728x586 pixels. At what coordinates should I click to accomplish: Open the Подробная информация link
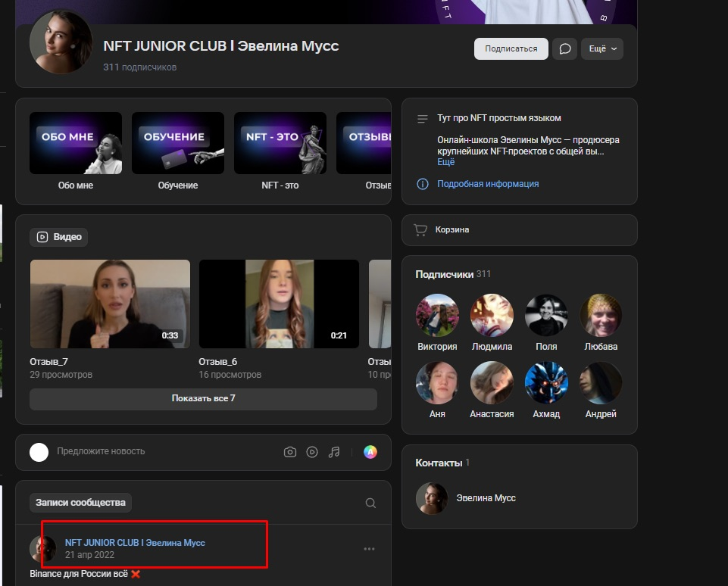[x=488, y=184]
